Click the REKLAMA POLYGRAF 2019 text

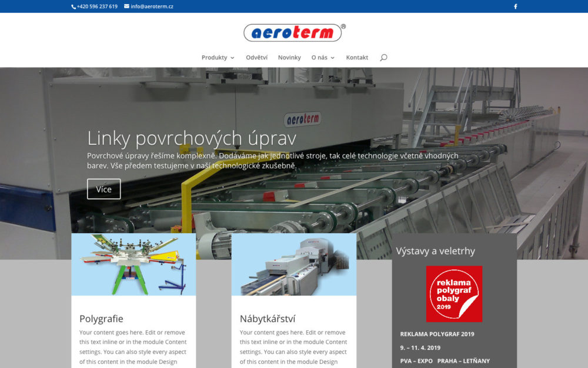click(437, 334)
